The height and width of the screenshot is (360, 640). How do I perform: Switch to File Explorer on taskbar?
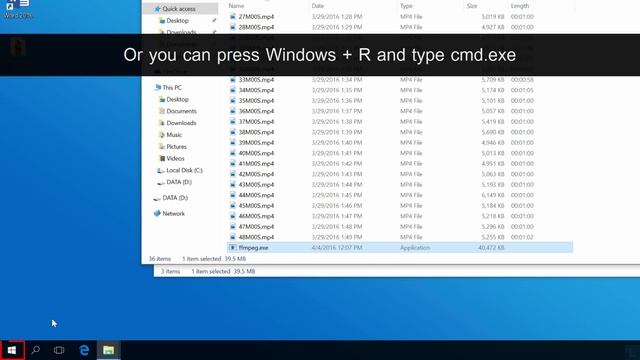click(108, 350)
